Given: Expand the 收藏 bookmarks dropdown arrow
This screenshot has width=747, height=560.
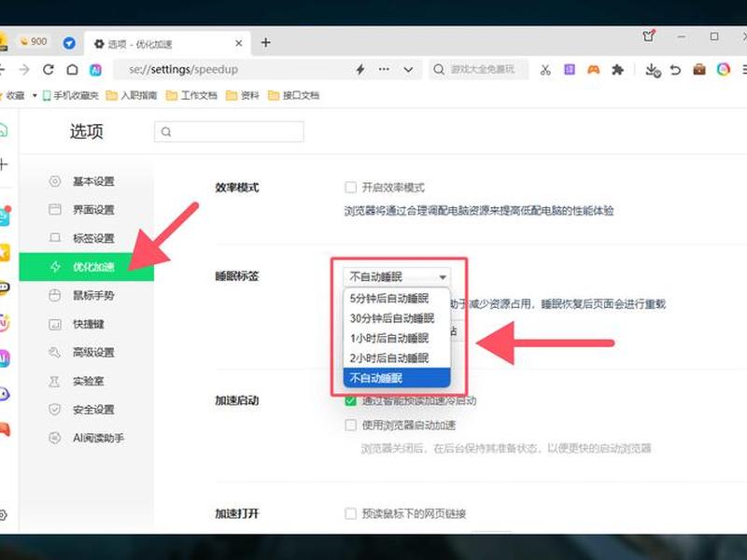Looking at the screenshot, I should (x=35, y=96).
